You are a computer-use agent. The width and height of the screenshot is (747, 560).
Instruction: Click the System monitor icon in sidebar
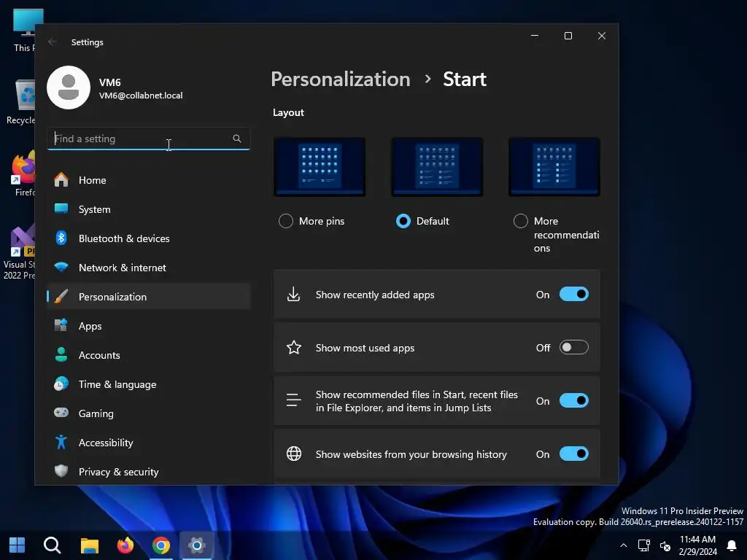pyautogui.click(x=61, y=209)
